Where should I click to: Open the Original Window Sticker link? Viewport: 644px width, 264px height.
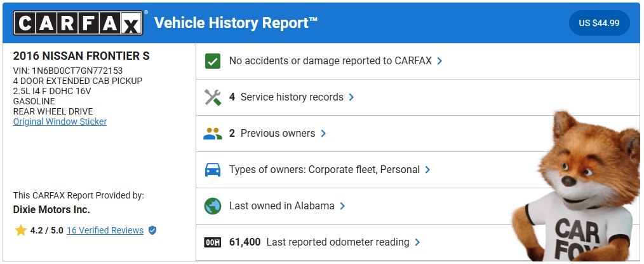click(x=60, y=122)
